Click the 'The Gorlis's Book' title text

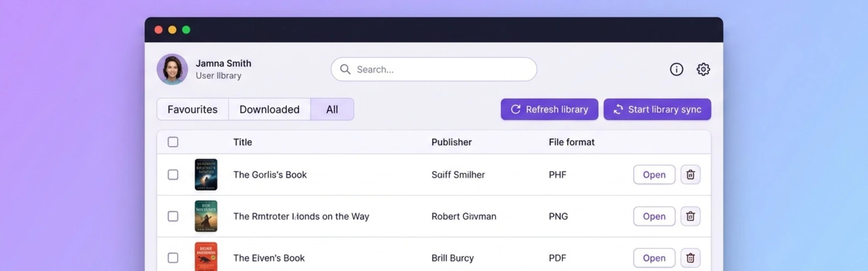click(270, 175)
